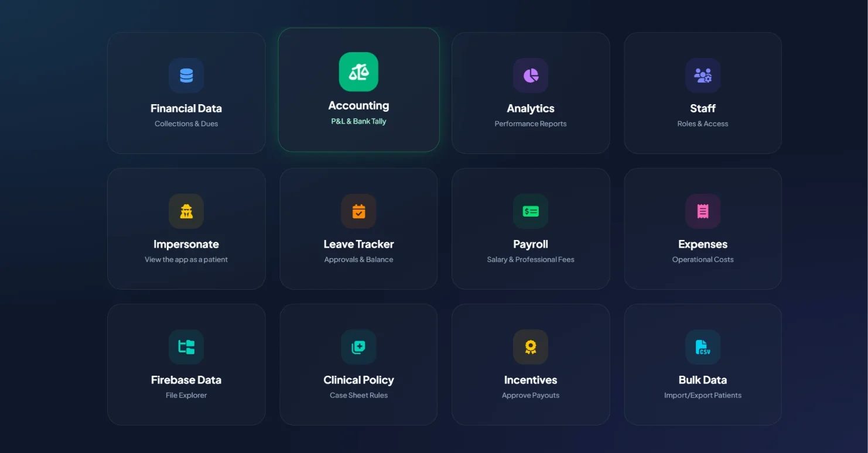Viewport: 868px width, 453px height.
Task: Select the Leave Tracker title
Action: point(358,244)
